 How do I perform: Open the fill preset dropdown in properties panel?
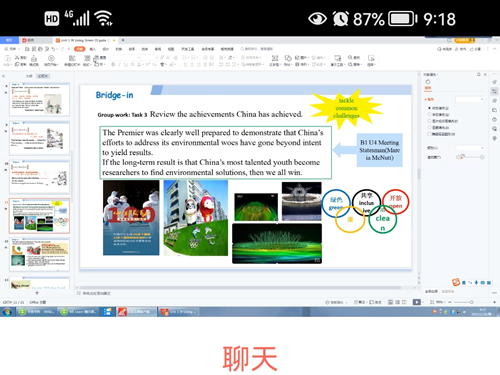coord(470,99)
